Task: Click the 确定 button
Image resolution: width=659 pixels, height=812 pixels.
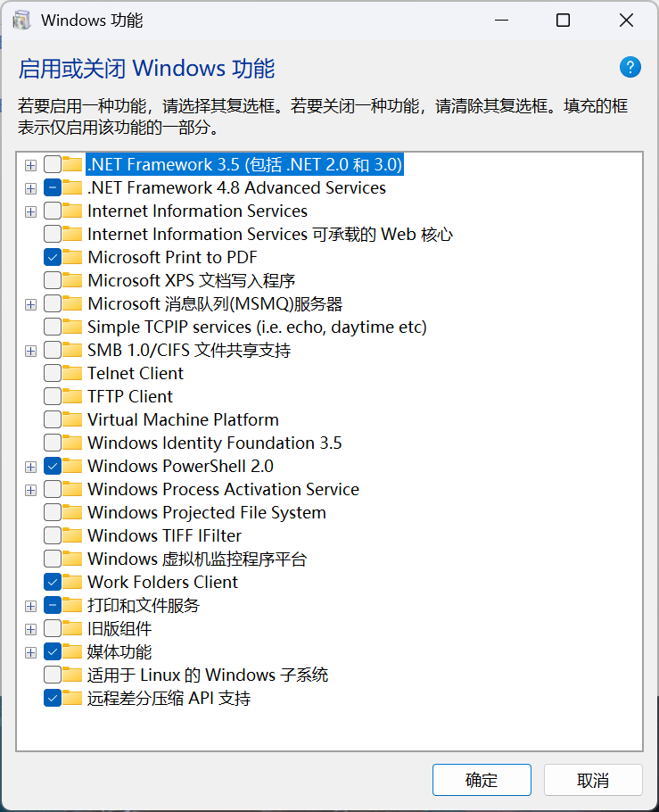Action: pos(482,780)
